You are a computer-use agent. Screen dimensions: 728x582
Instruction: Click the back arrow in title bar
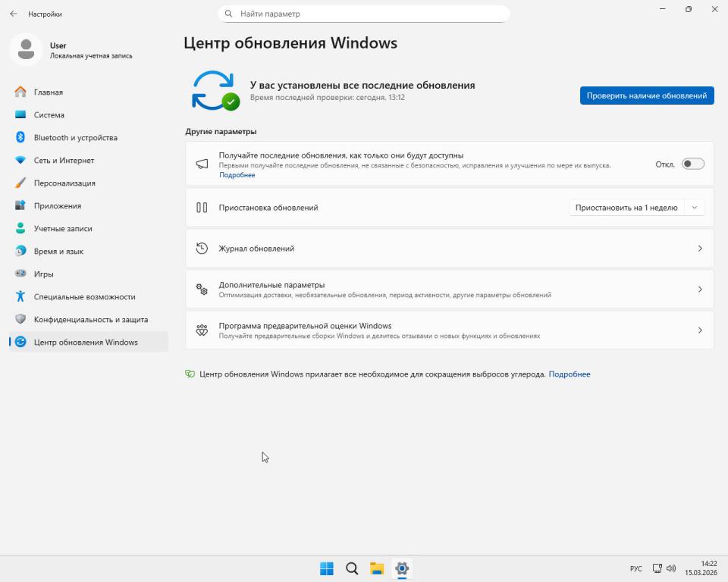pos(13,14)
